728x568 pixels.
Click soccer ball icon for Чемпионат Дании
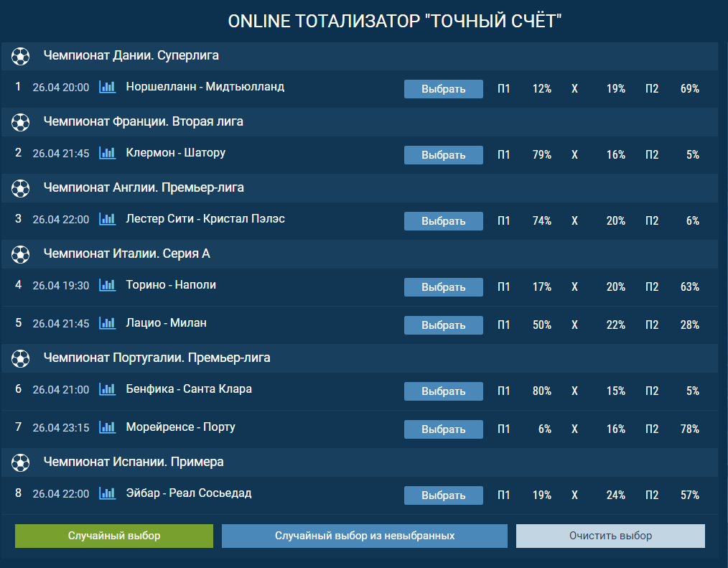pos(20,55)
